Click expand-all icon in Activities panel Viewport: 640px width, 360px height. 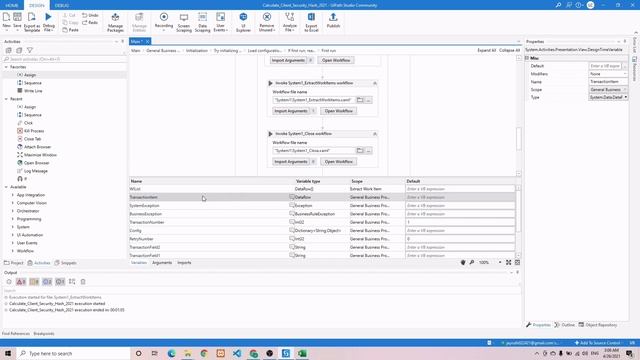9,50
